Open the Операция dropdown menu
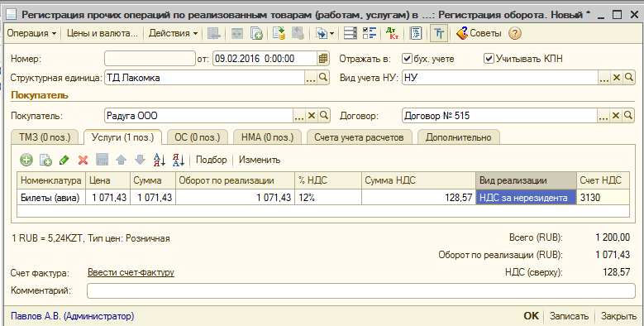This screenshot has width=644, height=326. [31, 33]
